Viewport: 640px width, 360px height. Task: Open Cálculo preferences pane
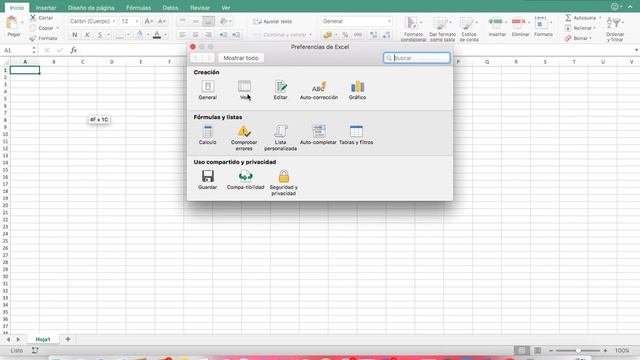[207, 135]
